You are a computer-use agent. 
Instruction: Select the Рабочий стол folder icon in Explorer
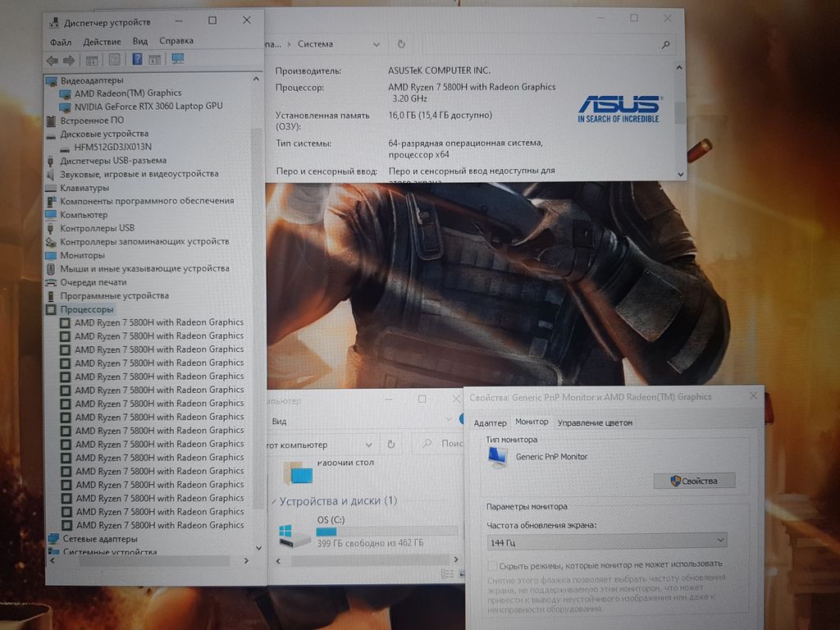click(299, 473)
